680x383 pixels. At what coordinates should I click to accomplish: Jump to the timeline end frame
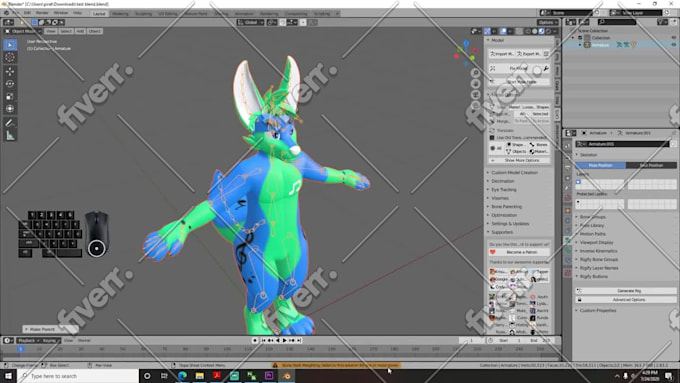[x=299, y=340]
